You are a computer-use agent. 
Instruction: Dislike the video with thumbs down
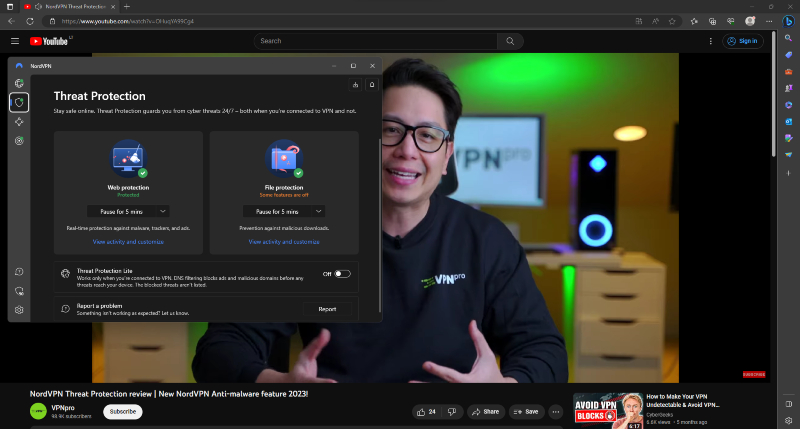pos(452,412)
